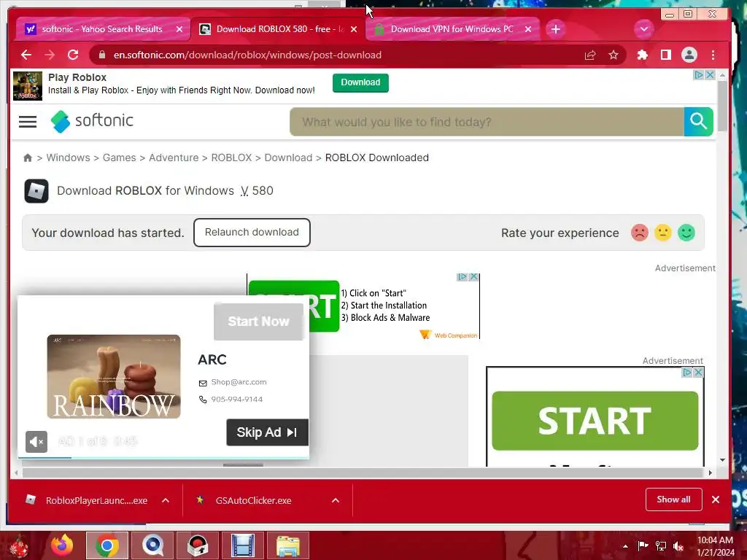Click the 905-994-9144 phone number

coord(237,399)
